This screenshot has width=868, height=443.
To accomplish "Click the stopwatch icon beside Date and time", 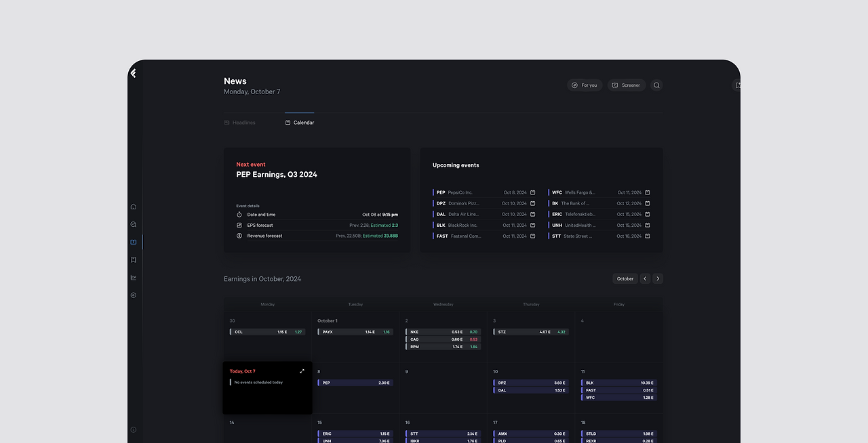I will pos(239,214).
